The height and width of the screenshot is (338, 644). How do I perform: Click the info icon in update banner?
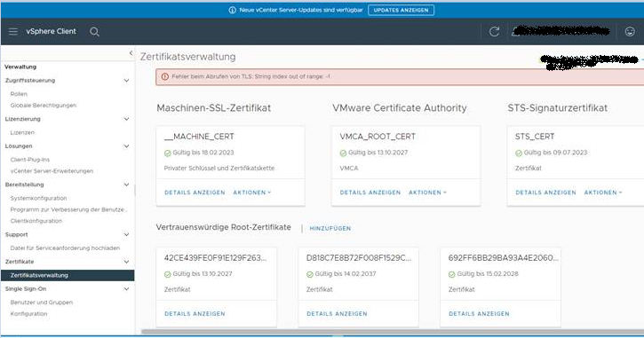coord(233,10)
